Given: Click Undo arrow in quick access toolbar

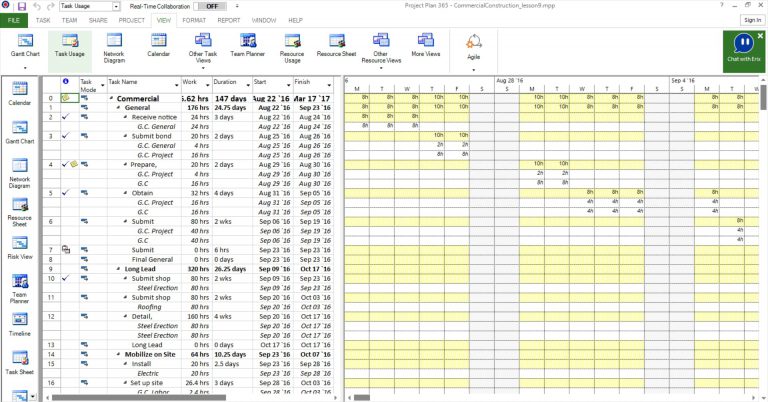Looking at the screenshot, I should pos(37,6).
